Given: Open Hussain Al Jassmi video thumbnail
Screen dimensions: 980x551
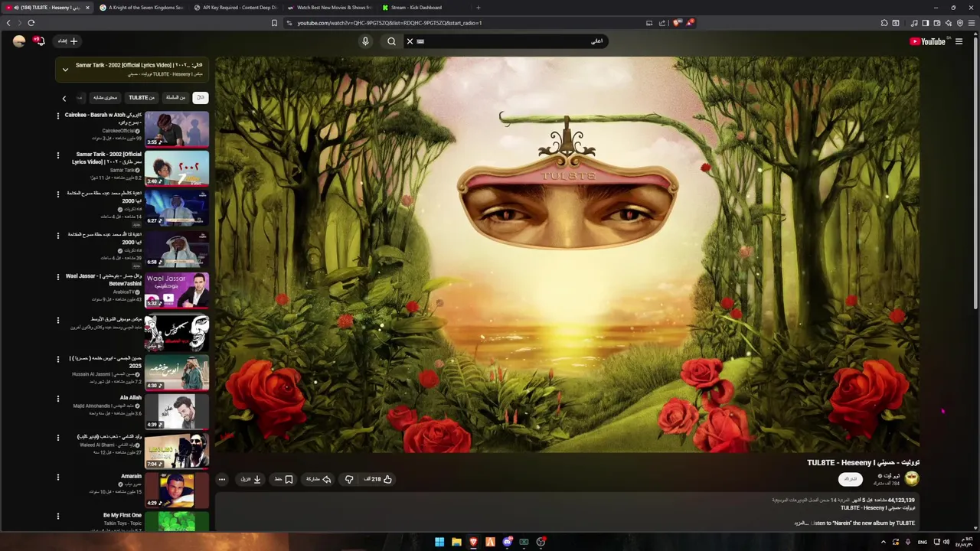Looking at the screenshot, I should click(x=177, y=372).
